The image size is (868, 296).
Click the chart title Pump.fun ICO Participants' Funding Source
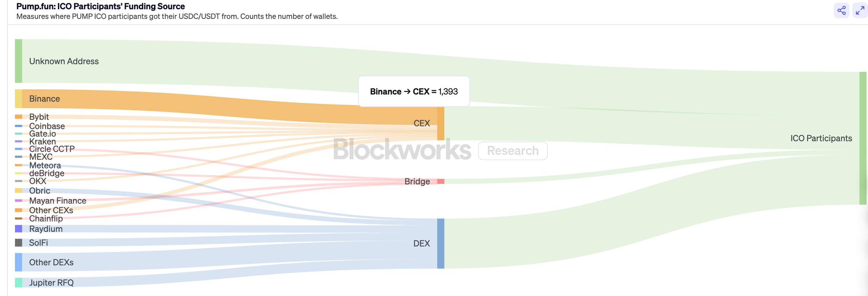point(101,6)
